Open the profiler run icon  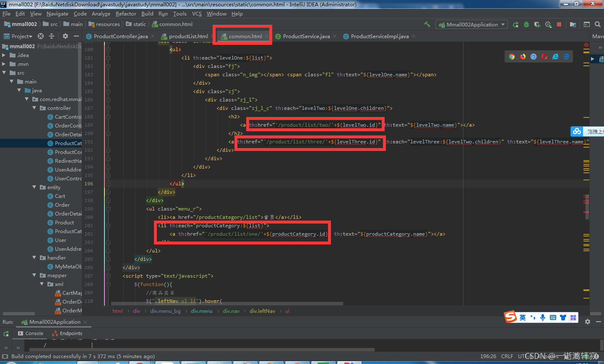548,24
